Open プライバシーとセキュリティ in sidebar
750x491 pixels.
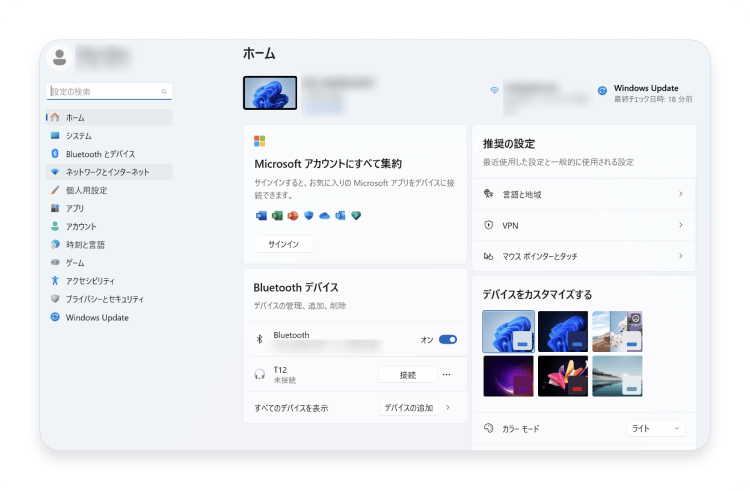109,299
